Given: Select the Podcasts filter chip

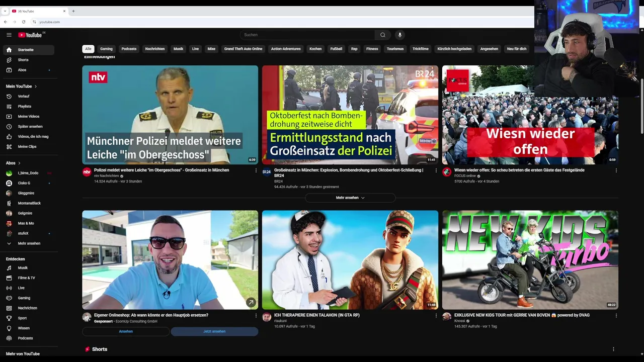Looking at the screenshot, I should (129, 49).
